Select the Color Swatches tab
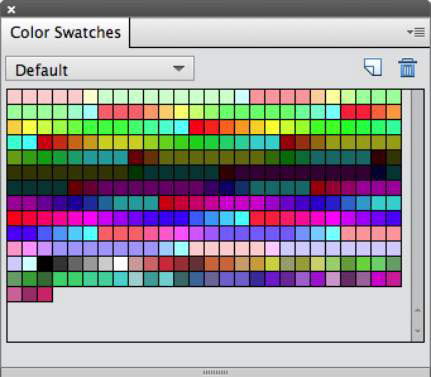431x377 pixels. 65,33
